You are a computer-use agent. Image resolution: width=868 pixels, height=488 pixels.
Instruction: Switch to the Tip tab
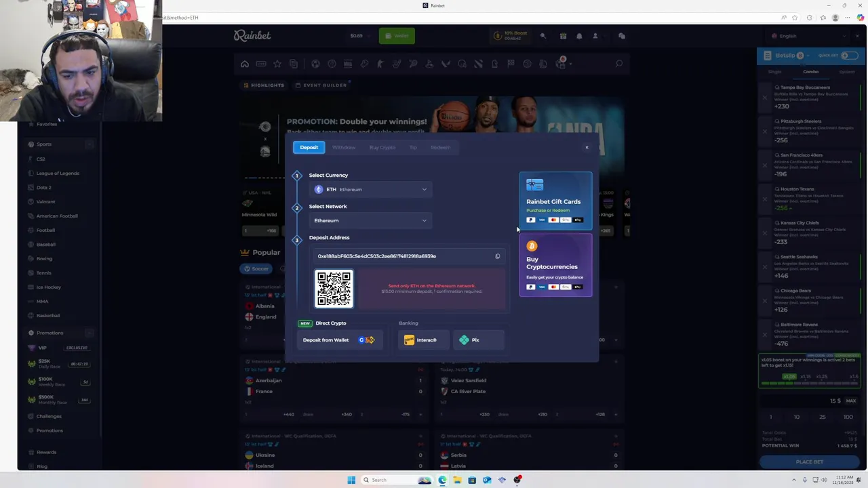413,147
